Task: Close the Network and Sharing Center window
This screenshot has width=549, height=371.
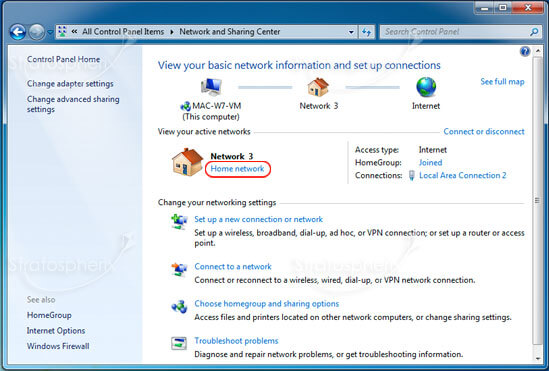Action: [528, 8]
